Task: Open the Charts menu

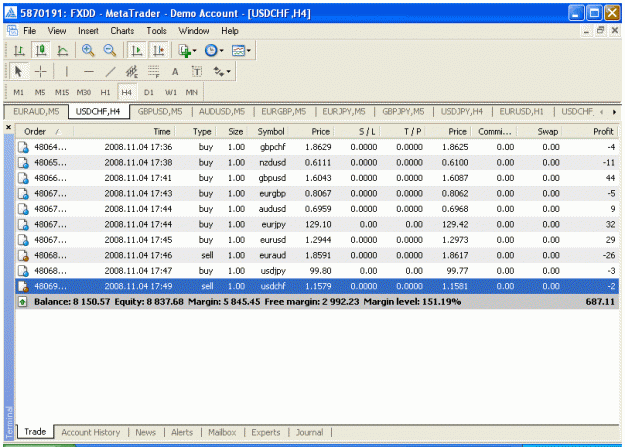Action: pyautogui.click(x=122, y=31)
